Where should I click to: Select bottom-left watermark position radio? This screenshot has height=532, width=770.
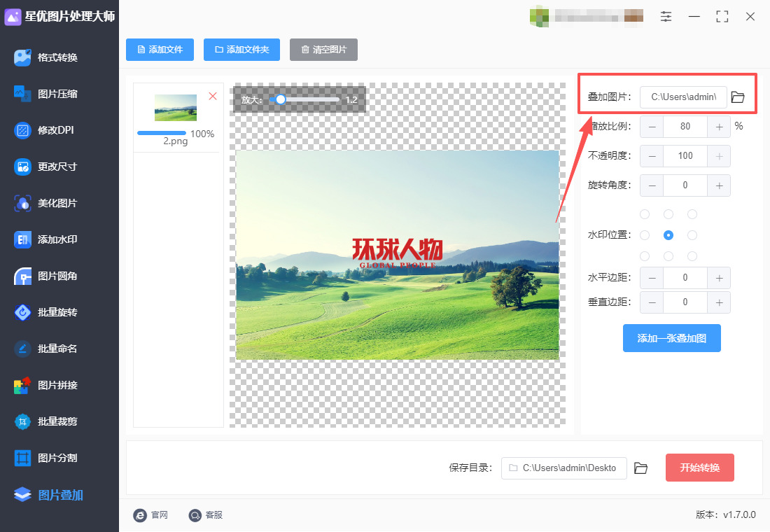pos(645,256)
